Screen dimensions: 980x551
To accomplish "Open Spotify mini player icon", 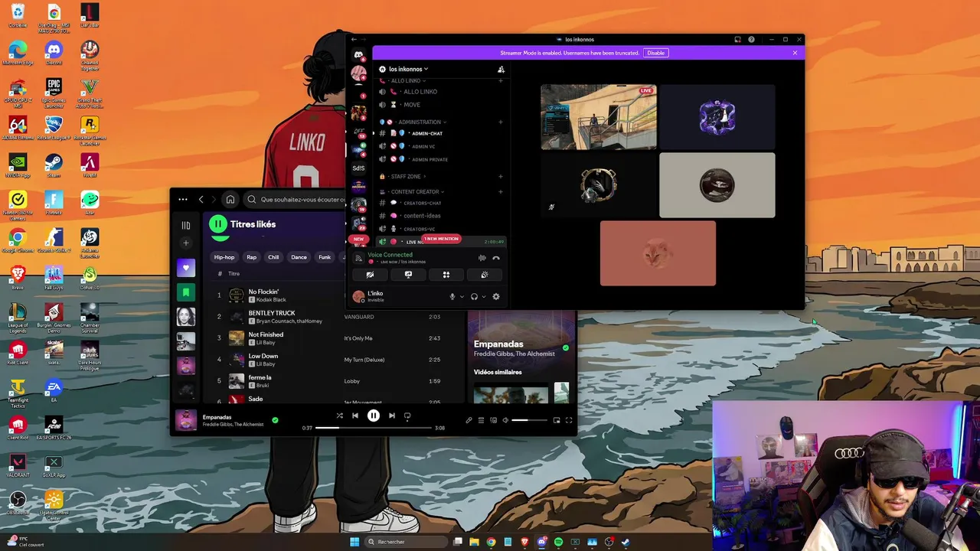I will 557,420.
